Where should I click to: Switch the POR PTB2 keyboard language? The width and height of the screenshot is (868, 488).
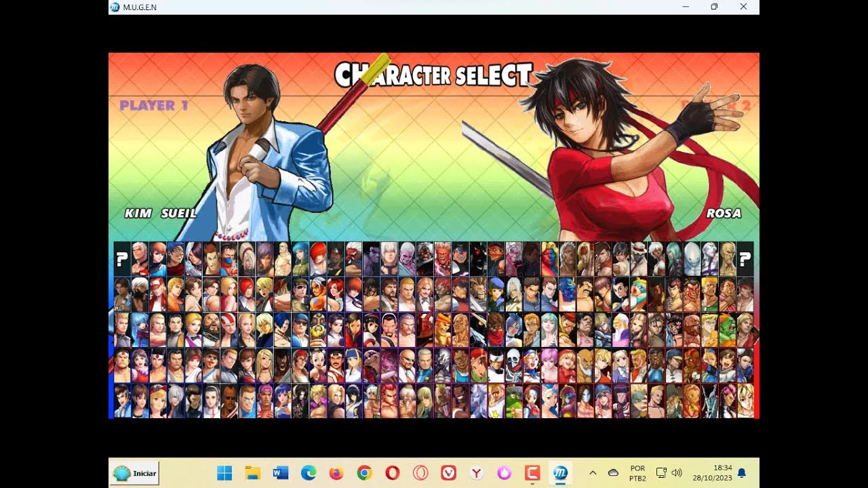click(637, 473)
